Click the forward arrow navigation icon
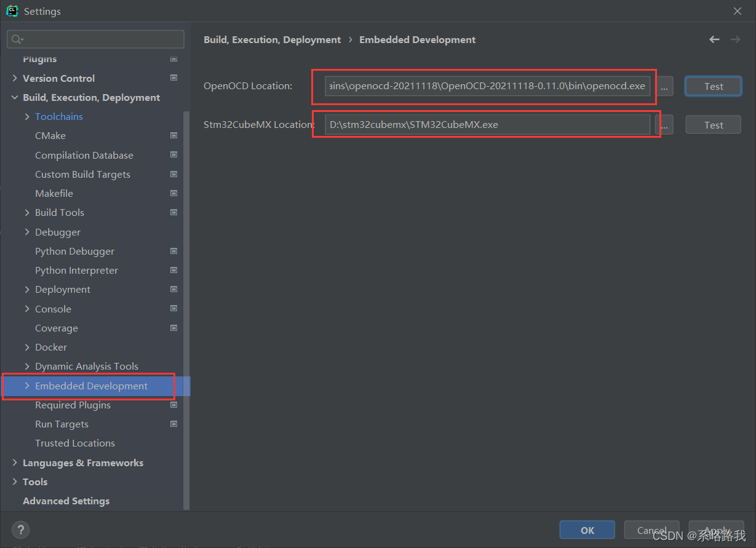 (735, 39)
